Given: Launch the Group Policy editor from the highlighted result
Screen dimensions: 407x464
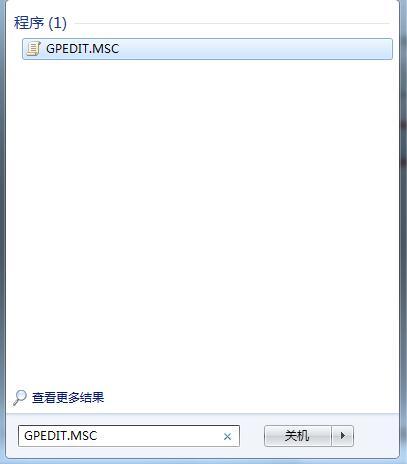Looking at the screenshot, I should 207,49.
